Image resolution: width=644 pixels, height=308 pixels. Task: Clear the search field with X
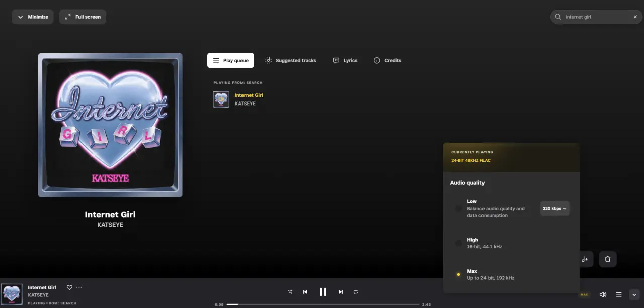coord(635,17)
